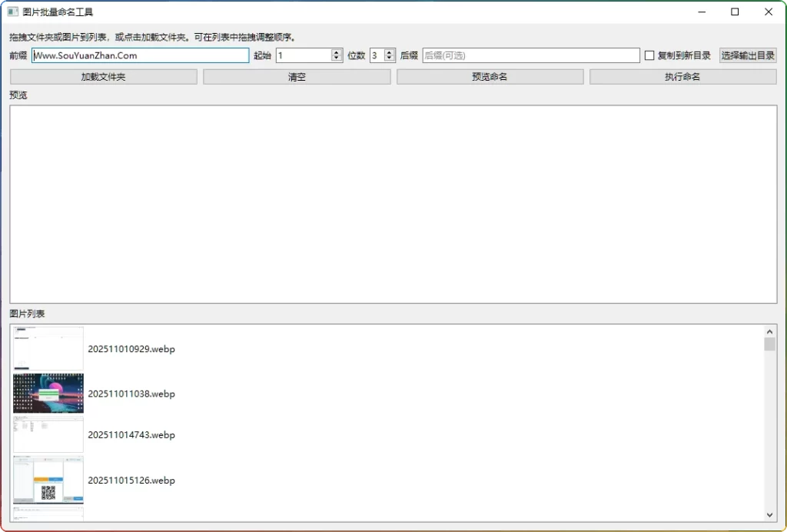Click the image list scroll down arrow
Viewport: 787px width, 532px height.
tap(769, 514)
